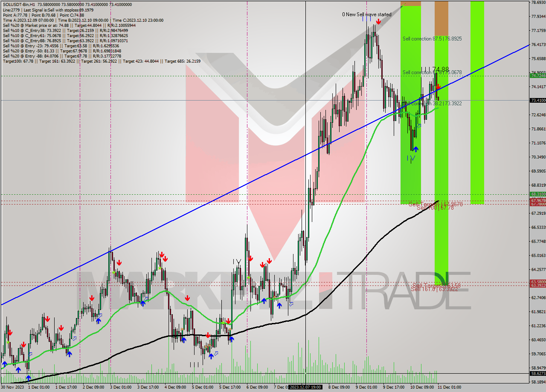Click the 'Last Signal is:Sell with stoploss:89.1979' line
Image resolution: width=546 pixels, height=392 pixels.
click(x=58, y=10)
